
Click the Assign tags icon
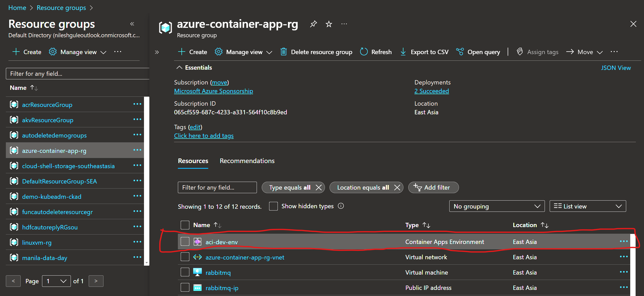(x=520, y=52)
